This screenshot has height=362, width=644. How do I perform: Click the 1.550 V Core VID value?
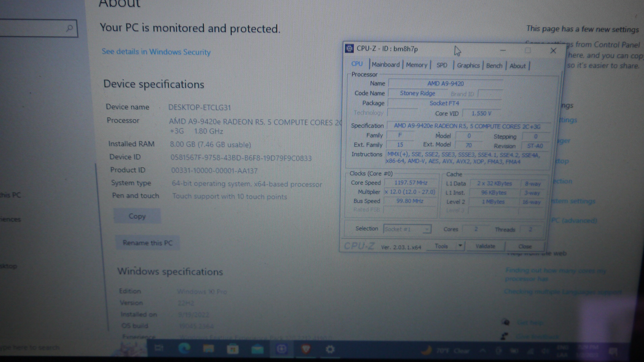(481, 113)
